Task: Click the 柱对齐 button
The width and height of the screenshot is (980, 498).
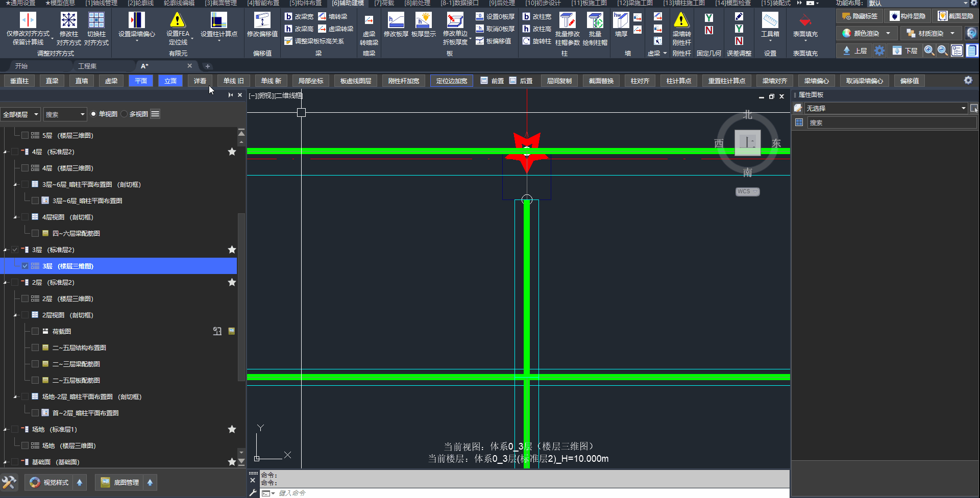Action: (x=640, y=81)
